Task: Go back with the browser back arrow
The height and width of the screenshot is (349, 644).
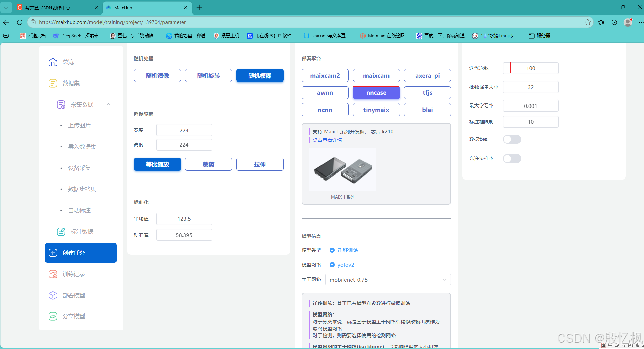Action: [6, 22]
